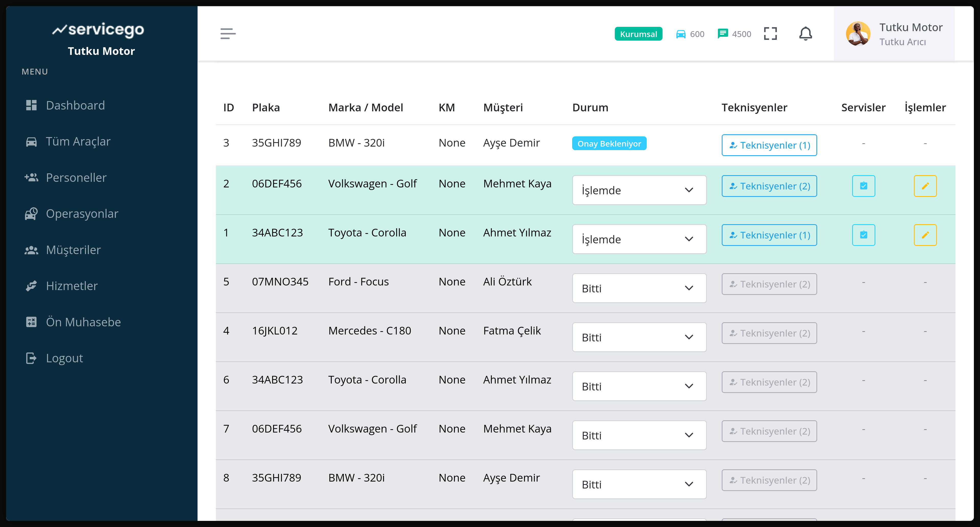Click Teknisyenler (2) button for Volkswagen Golf row 2

pos(769,186)
